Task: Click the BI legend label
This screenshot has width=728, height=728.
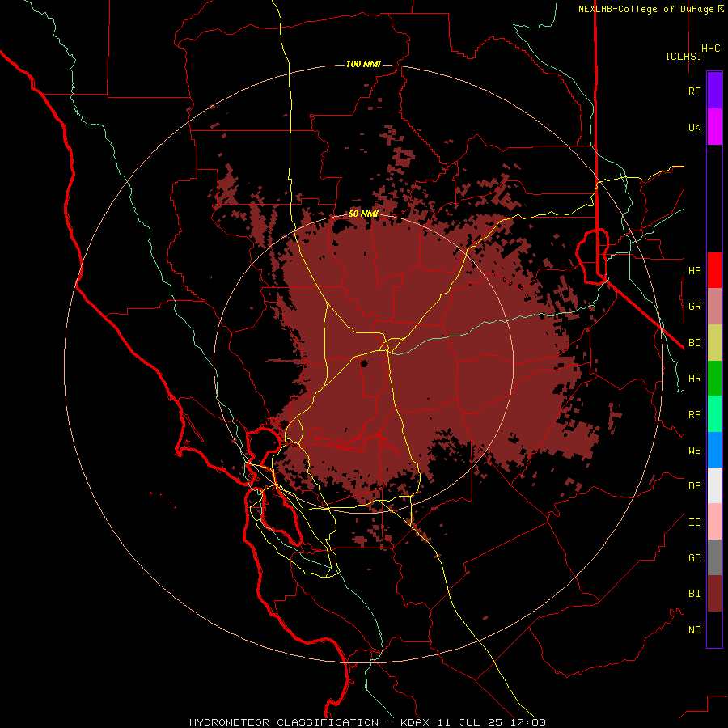Action: point(694,594)
